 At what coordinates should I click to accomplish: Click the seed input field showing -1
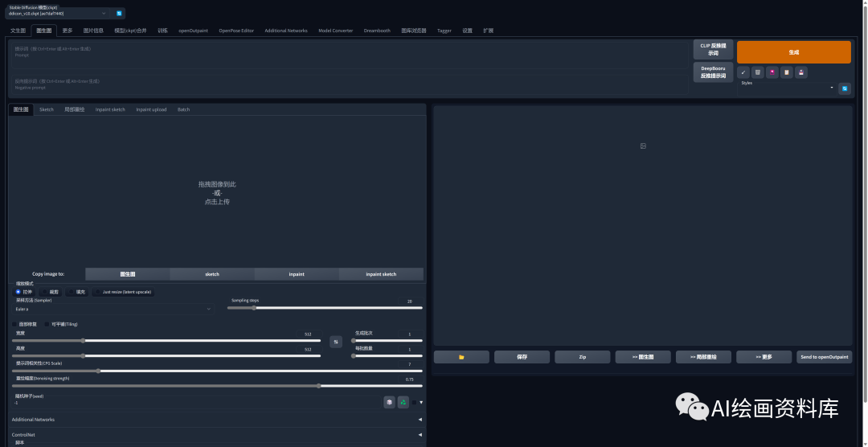coord(197,403)
